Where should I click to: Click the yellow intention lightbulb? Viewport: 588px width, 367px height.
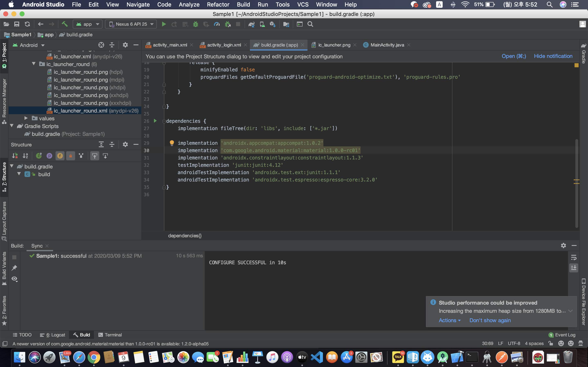click(172, 143)
